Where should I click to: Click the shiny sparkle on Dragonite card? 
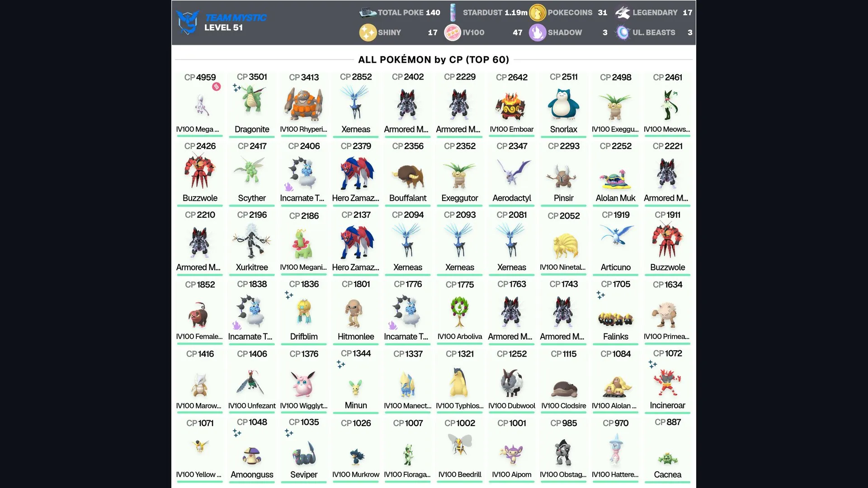[x=237, y=87]
